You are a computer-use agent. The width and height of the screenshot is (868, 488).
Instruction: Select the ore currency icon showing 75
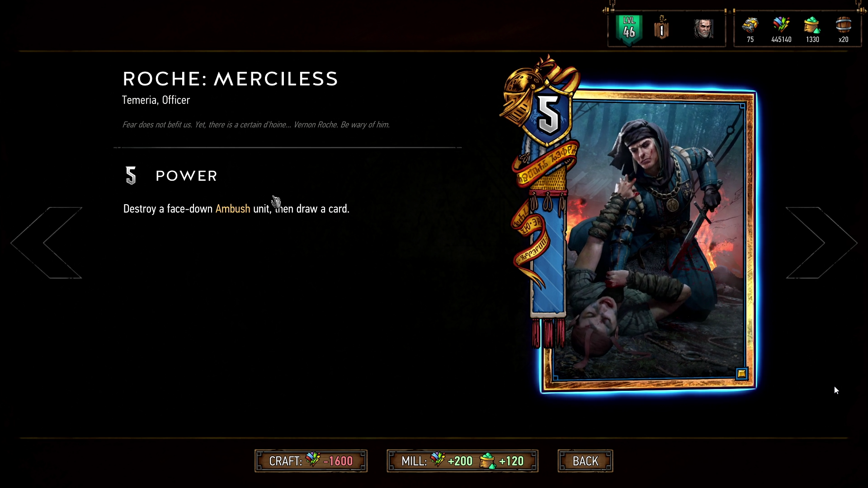750,25
